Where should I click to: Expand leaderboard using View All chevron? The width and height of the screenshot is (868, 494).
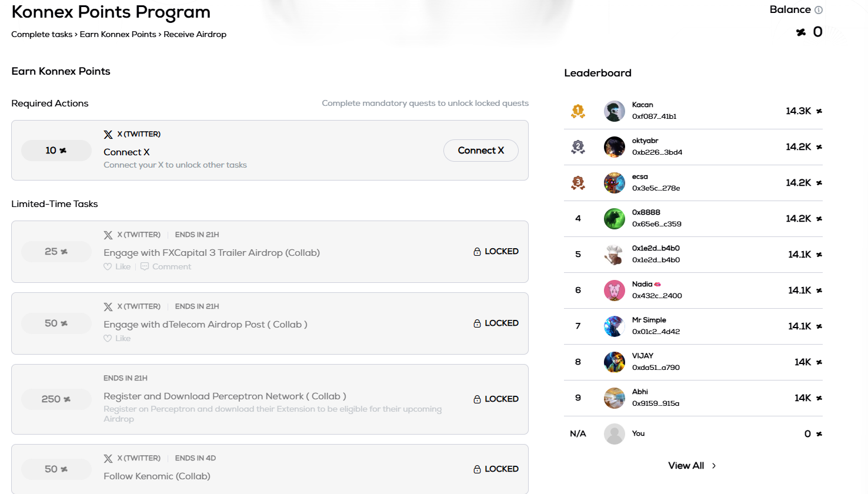[714, 466]
